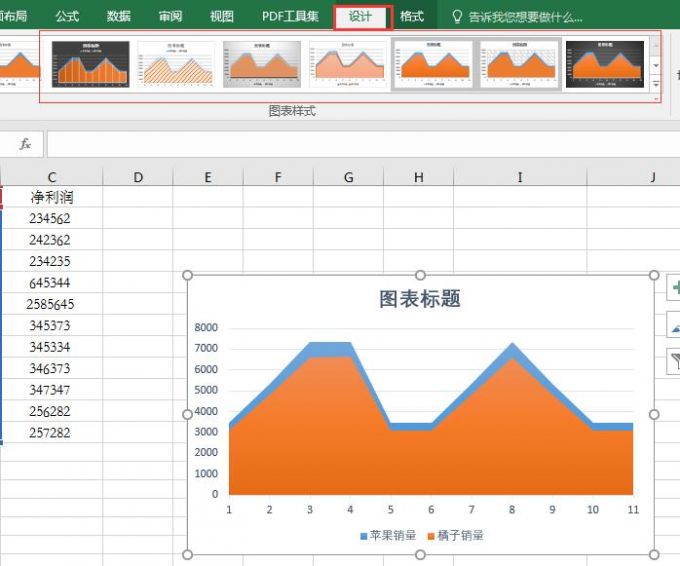The image size is (680, 566).
Task: Select cell containing 645344
Action: [52, 283]
